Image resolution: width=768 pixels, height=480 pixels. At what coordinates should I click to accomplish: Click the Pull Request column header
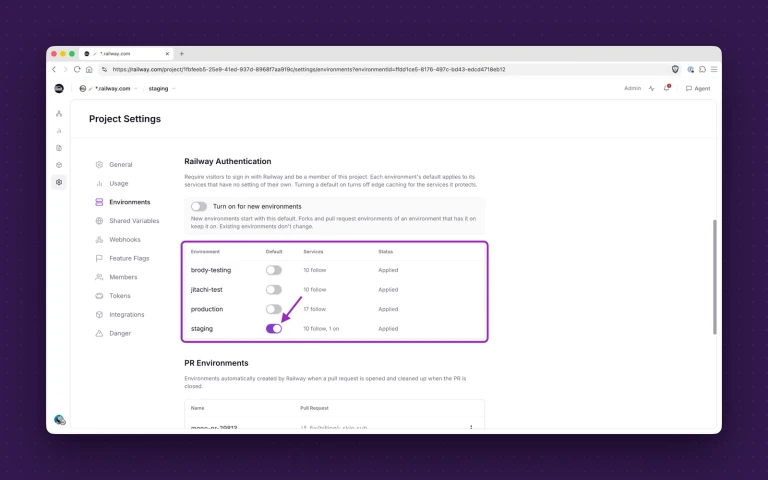(314, 408)
